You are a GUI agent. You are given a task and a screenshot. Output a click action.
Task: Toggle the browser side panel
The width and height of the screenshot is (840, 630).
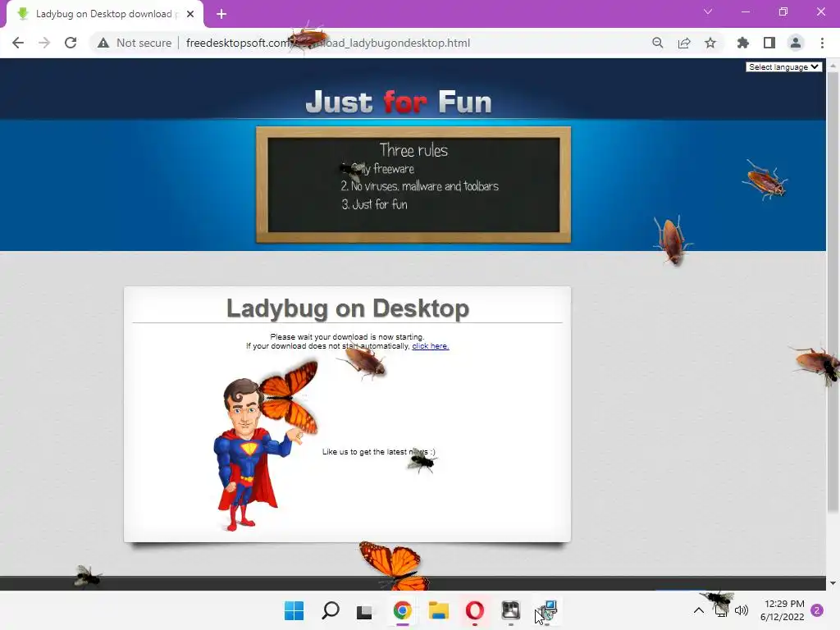click(769, 43)
